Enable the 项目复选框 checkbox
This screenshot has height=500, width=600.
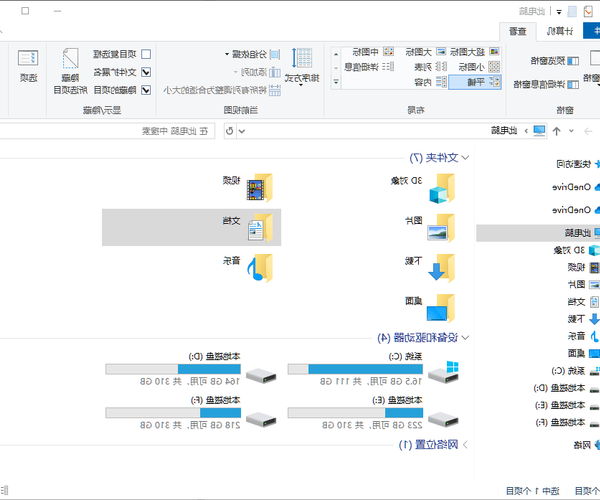pos(146,54)
